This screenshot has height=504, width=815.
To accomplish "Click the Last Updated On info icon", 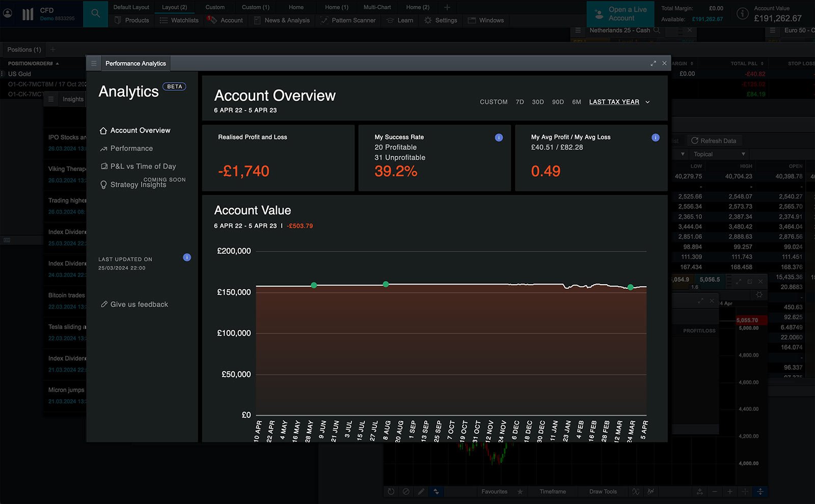I will click(x=187, y=258).
